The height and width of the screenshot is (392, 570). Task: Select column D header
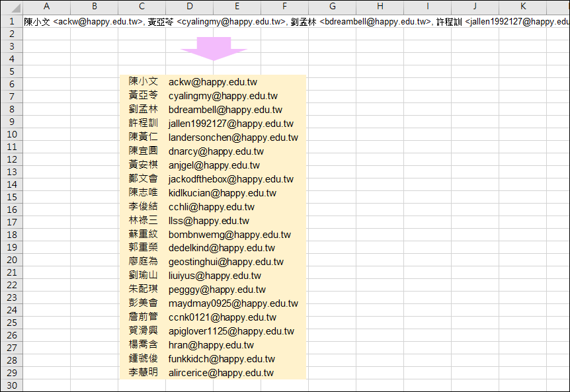click(x=189, y=6)
